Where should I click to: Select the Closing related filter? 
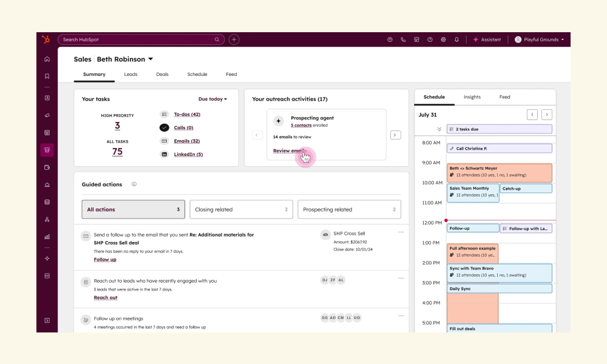(241, 209)
